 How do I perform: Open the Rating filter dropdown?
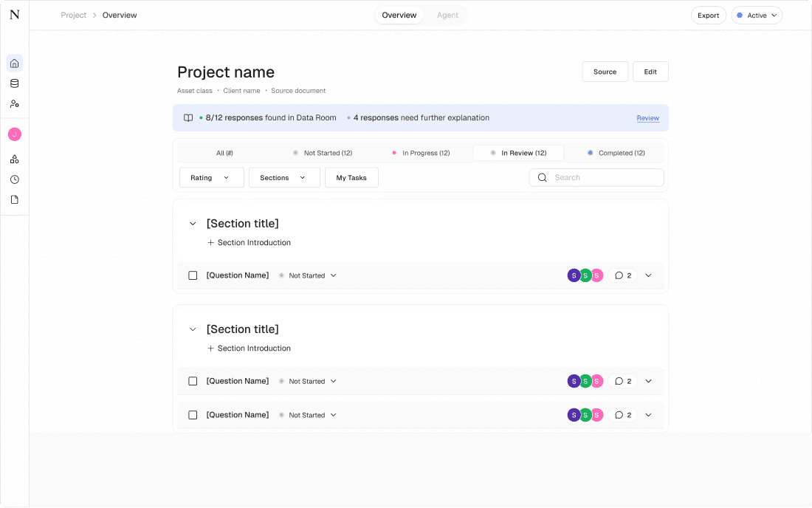211,178
